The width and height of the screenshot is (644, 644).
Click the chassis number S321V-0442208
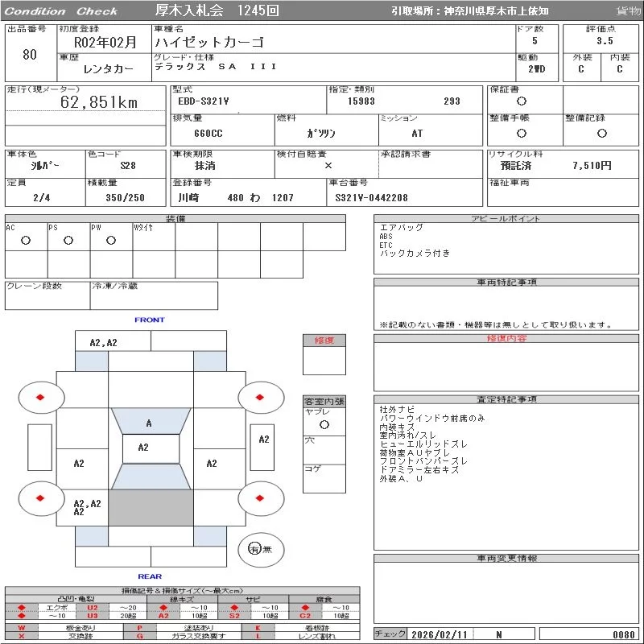point(372,198)
